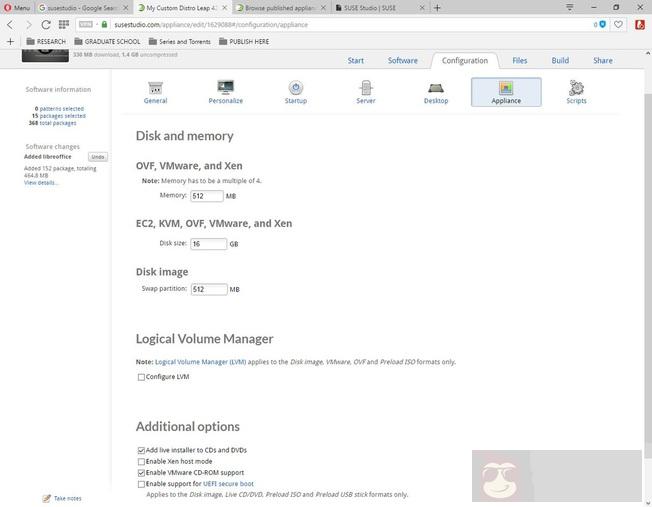Uncheck Add live installer to CDs and DVDs

pos(141,450)
